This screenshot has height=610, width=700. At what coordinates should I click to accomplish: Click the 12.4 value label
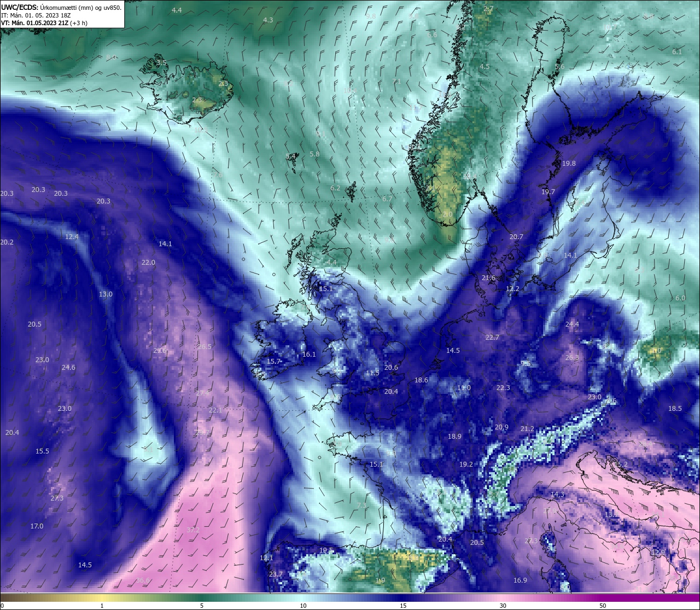pyautogui.click(x=72, y=236)
